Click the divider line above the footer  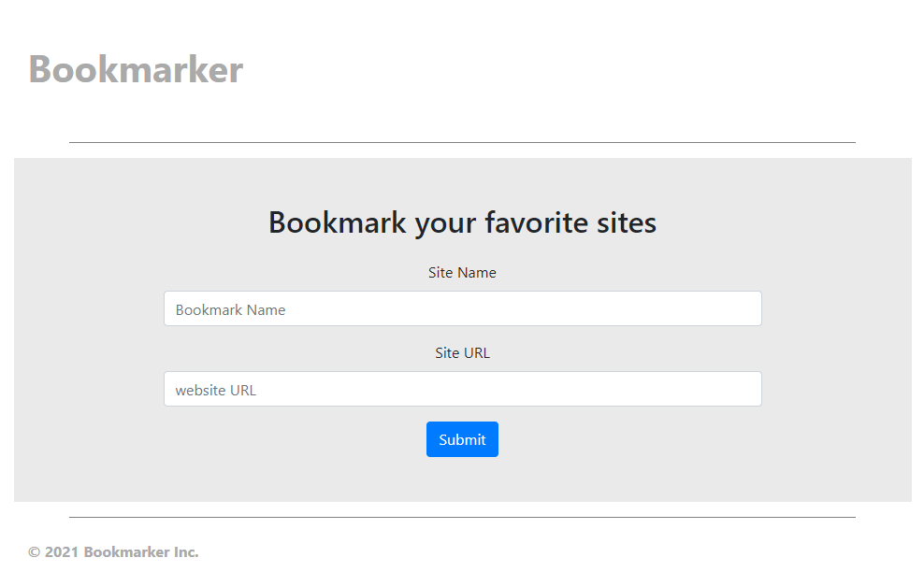point(462,517)
